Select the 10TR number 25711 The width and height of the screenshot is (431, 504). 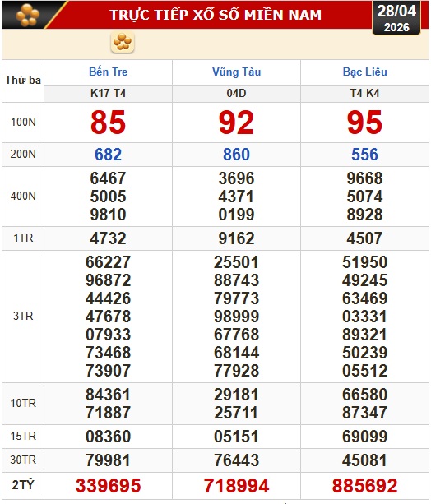pos(236,413)
